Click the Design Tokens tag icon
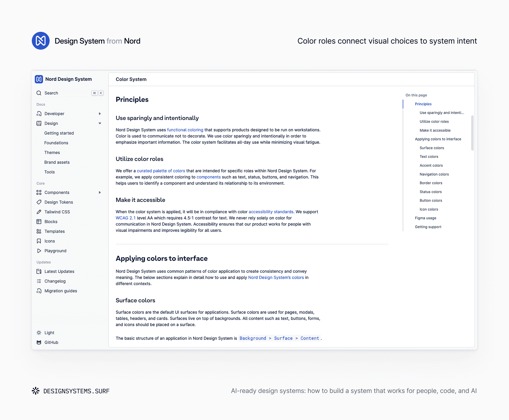This screenshot has height=420, width=509. (39, 202)
